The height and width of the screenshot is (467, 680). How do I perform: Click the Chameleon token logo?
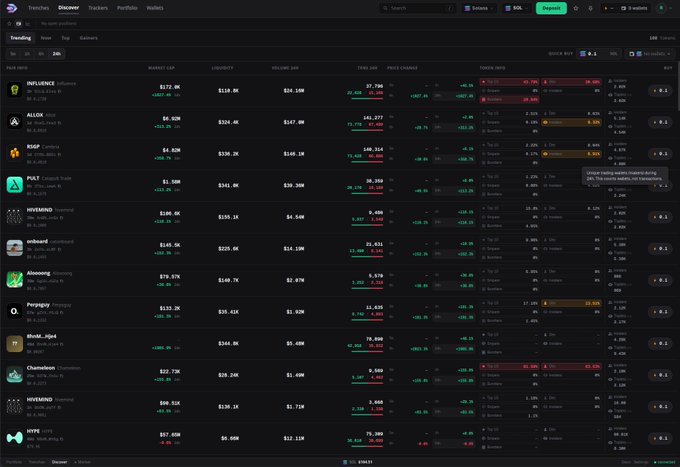pos(14,375)
